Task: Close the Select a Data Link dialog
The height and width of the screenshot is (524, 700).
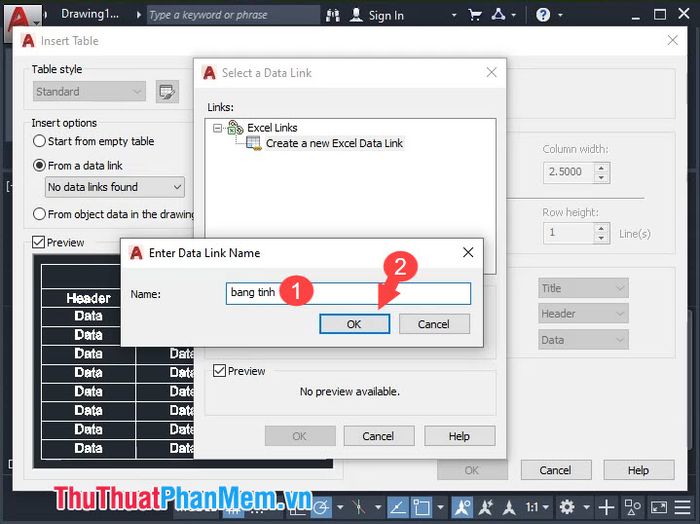Action: click(492, 72)
